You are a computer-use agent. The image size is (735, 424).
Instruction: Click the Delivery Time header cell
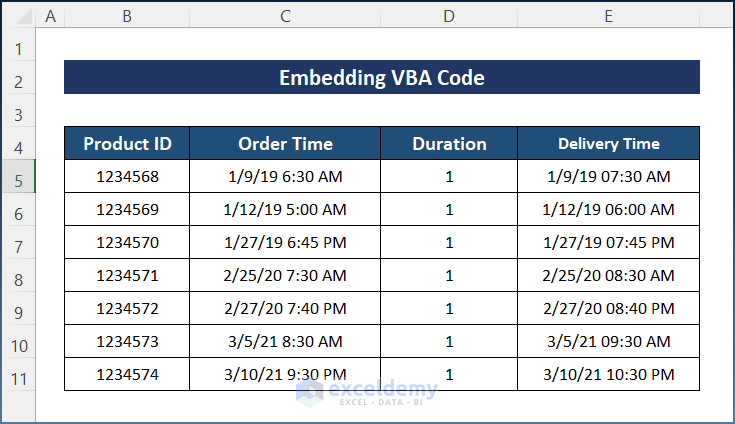tap(608, 144)
